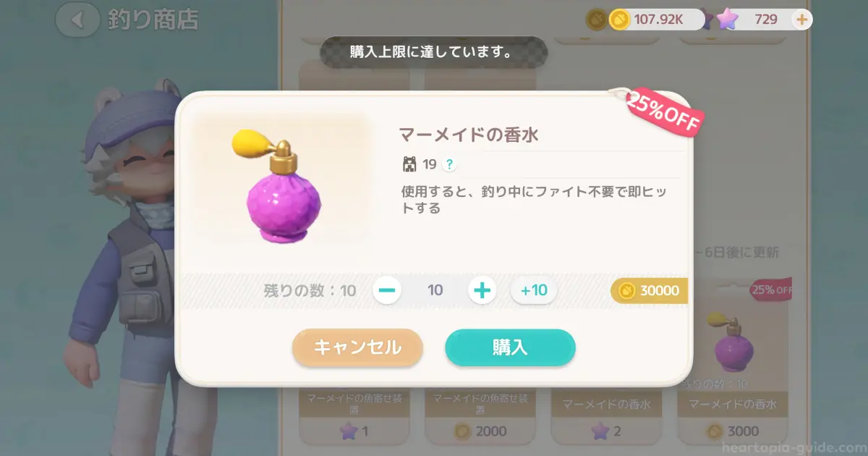Select the マーメイドの香水 item costing 2 stars
868x456 pixels.
point(606,416)
